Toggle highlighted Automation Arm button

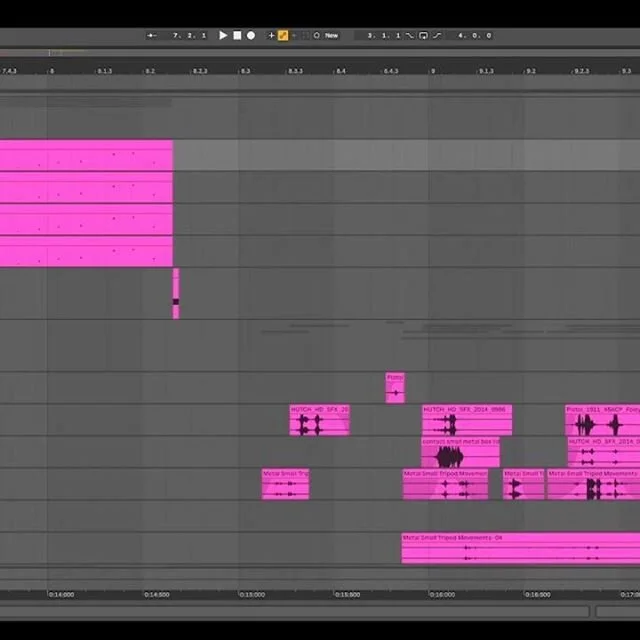pyautogui.click(x=283, y=36)
